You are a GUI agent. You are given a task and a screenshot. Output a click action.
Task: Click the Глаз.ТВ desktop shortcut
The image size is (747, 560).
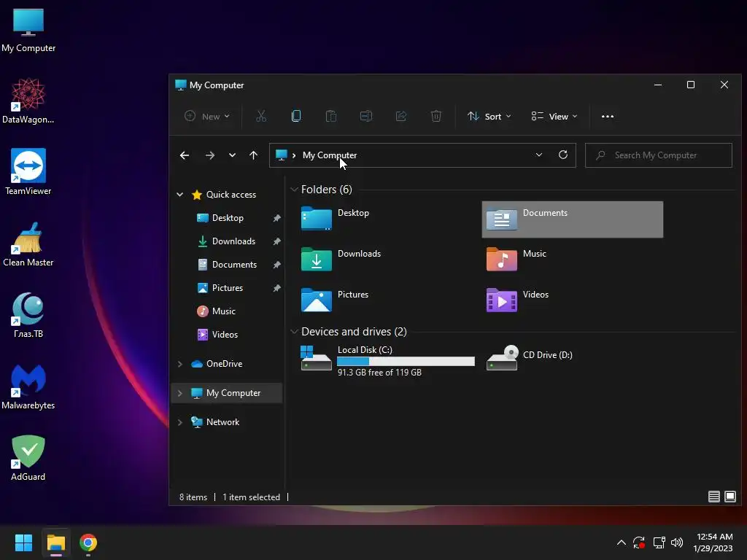tap(28, 315)
